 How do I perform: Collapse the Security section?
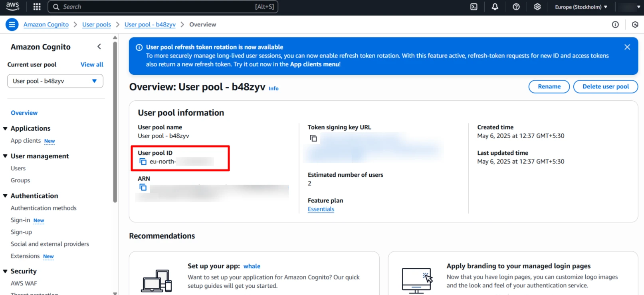point(5,271)
